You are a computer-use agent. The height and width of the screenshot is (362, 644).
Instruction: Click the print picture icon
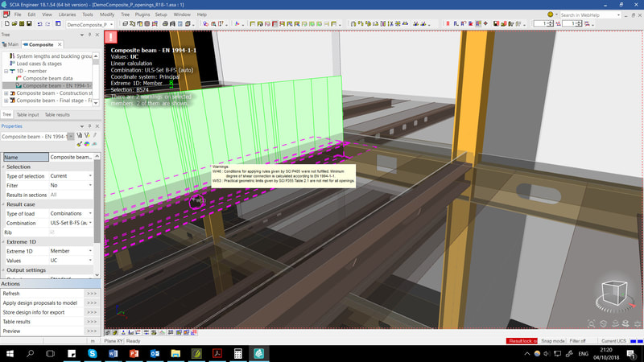(x=172, y=24)
